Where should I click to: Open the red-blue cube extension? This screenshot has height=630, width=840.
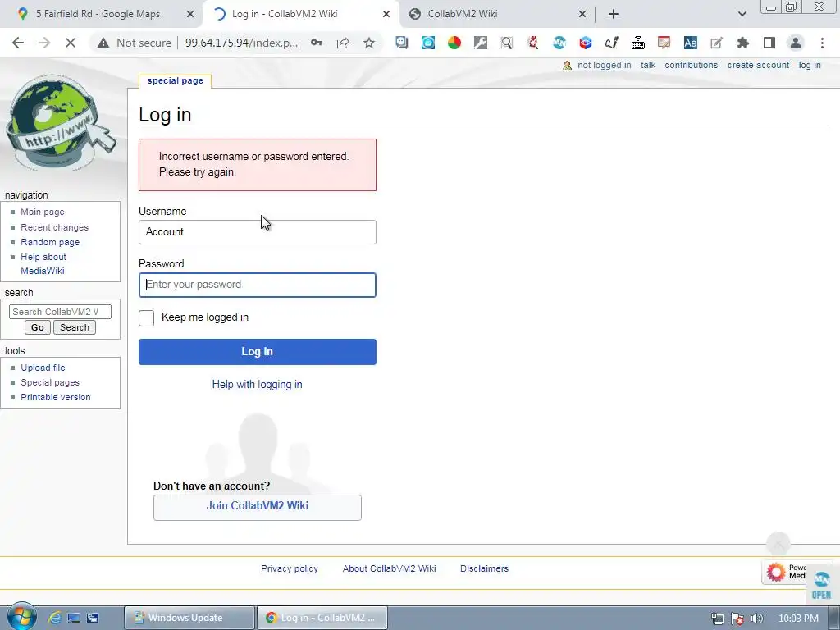click(586, 43)
